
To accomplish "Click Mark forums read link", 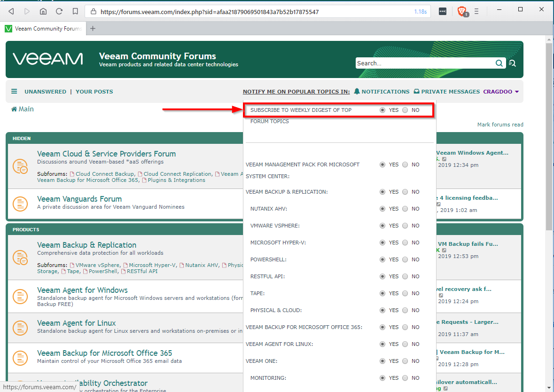I will point(500,125).
